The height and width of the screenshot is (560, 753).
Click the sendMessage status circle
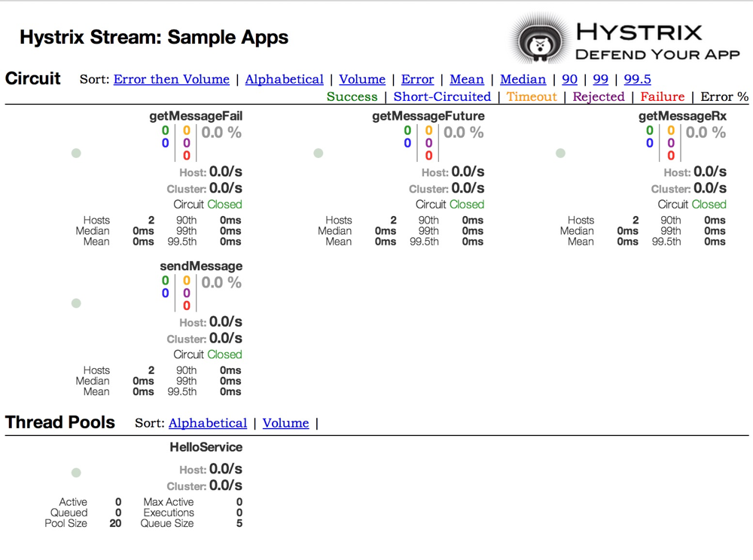point(76,303)
